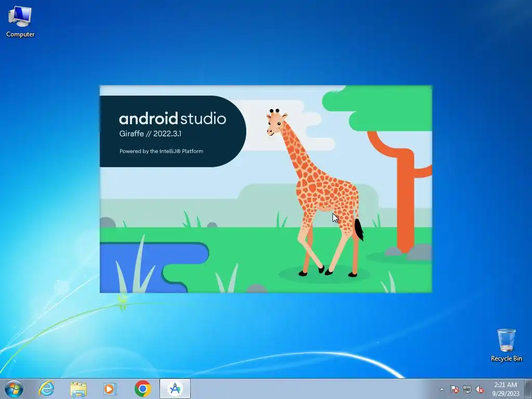Show hidden tray icons arrow
Screen dimensions: 532x399
pos(442,389)
